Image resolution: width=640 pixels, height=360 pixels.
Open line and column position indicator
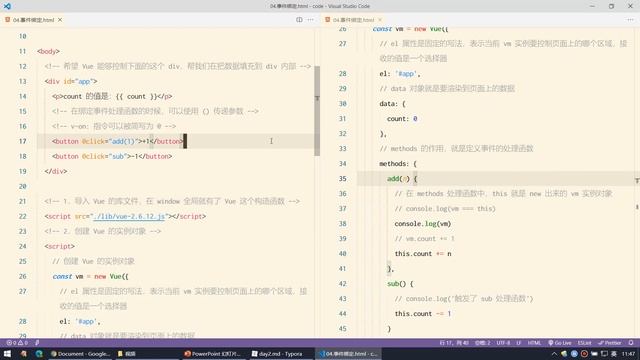pyautogui.click(x=454, y=343)
